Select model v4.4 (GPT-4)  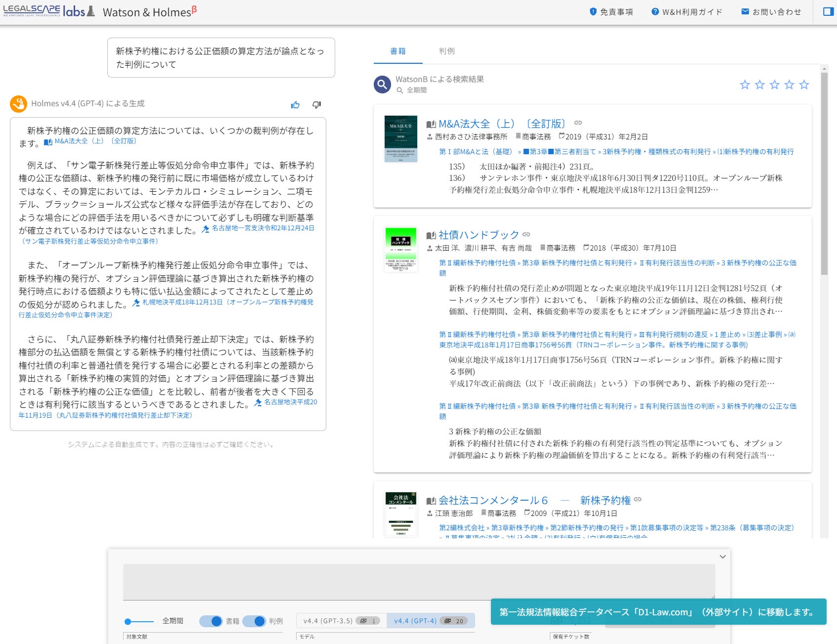[x=431, y=621]
